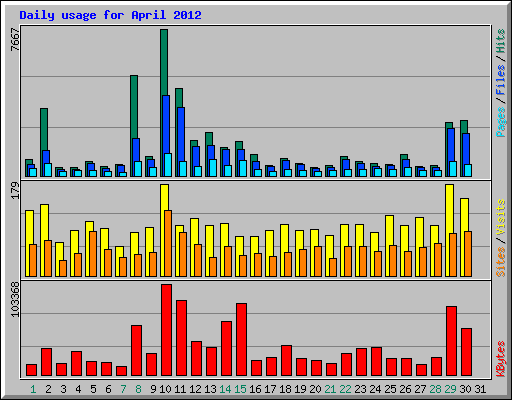Click day 15 on the date axis
512x400 pixels.
[240, 389]
